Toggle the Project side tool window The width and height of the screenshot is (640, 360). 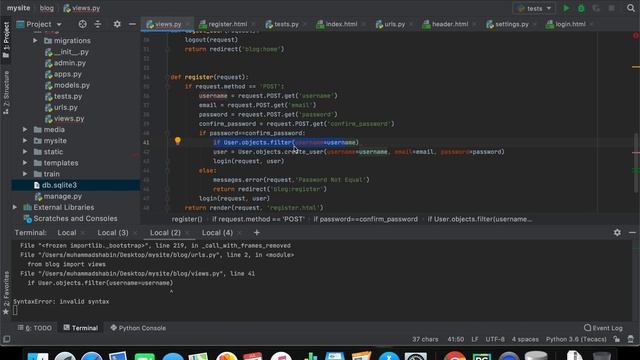[x=6, y=40]
